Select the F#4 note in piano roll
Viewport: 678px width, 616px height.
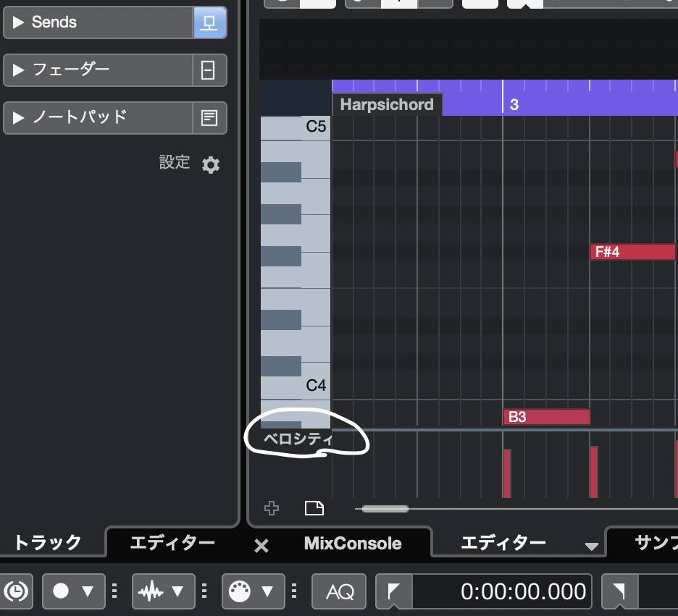pyautogui.click(x=632, y=252)
